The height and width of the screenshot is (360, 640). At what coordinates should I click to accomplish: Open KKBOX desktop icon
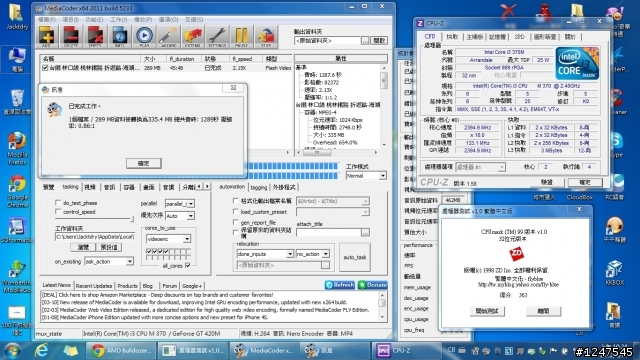click(614, 273)
